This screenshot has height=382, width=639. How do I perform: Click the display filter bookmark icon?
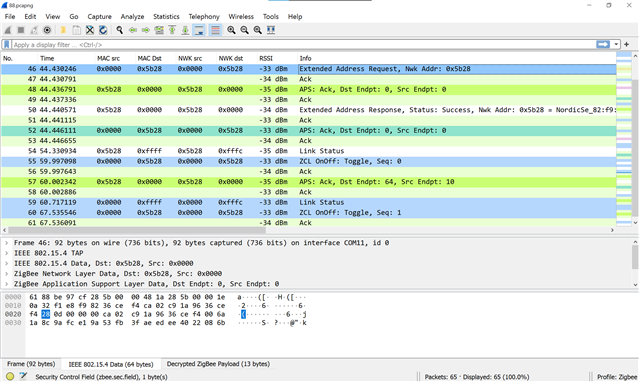tap(7, 44)
